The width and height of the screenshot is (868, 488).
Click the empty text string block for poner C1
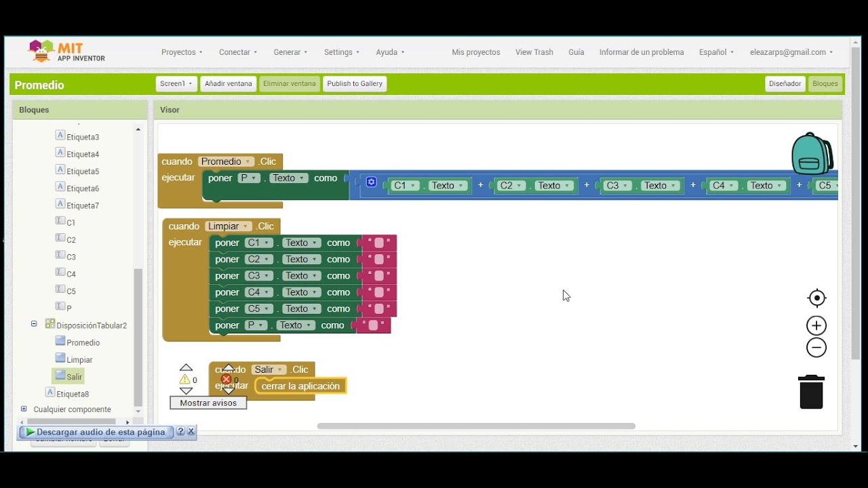tap(379, 243)
